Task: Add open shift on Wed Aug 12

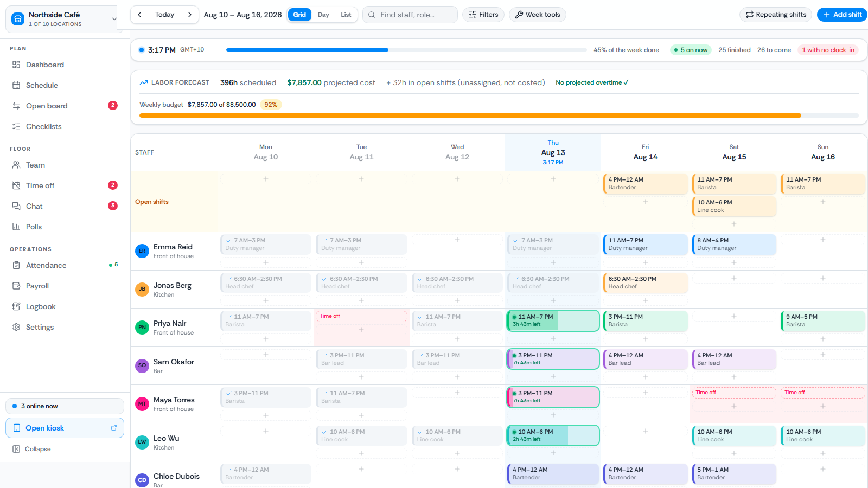Action: click(x=457, y=179)
